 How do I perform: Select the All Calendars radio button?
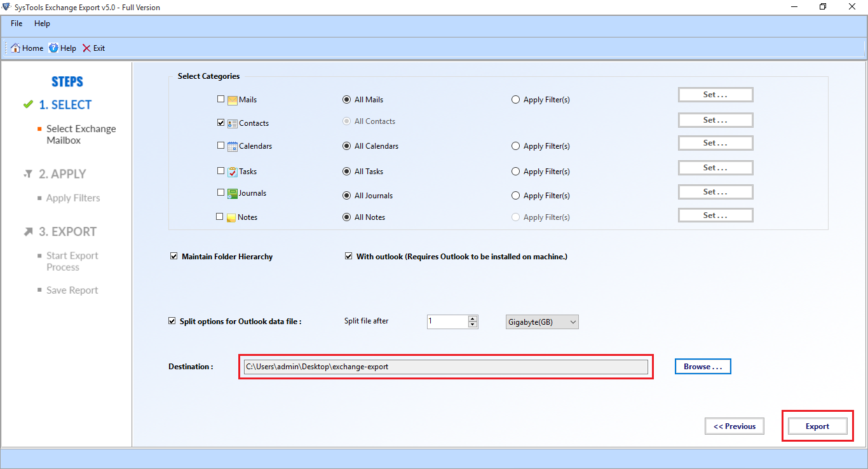coord(346,146)
